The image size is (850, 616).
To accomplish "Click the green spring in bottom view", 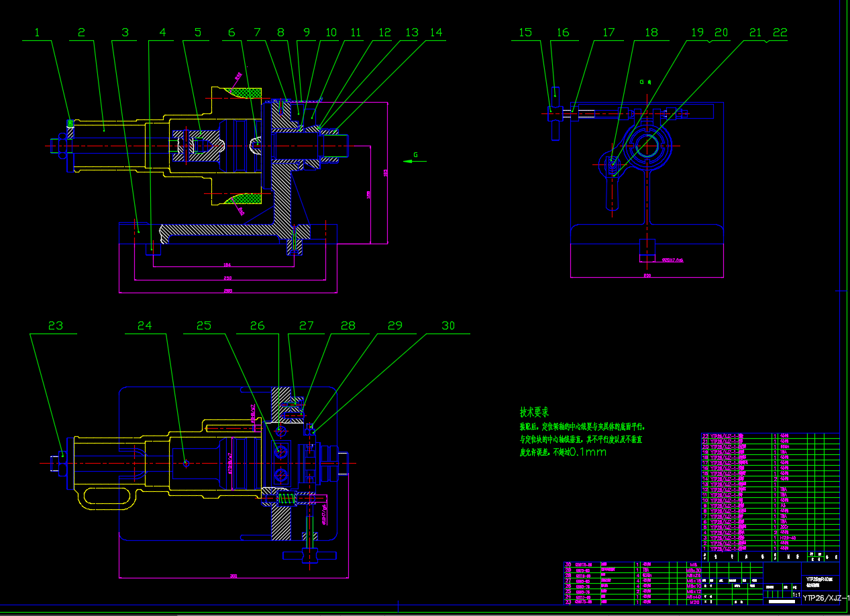I will point(286,499).
